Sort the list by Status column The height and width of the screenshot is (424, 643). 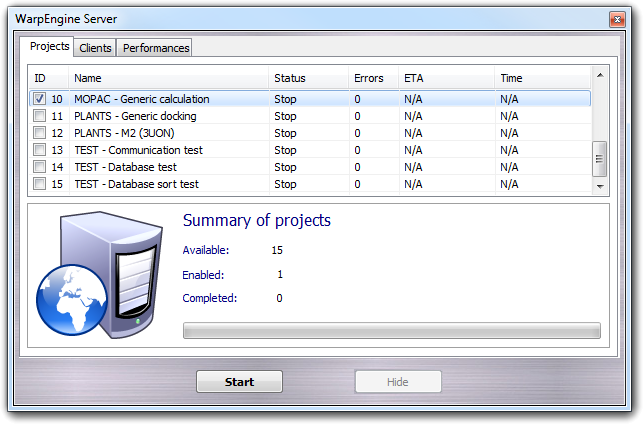pos(308,78)
